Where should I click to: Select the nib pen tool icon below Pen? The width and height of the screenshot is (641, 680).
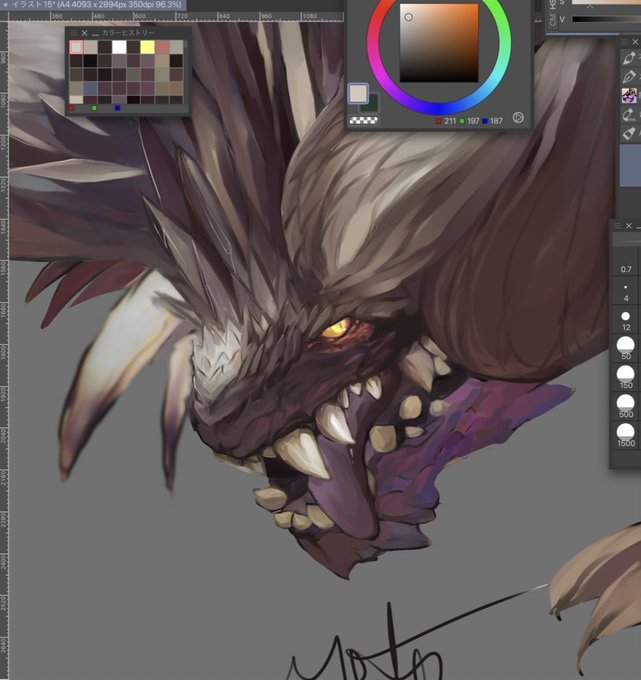(x=629, y=76)
